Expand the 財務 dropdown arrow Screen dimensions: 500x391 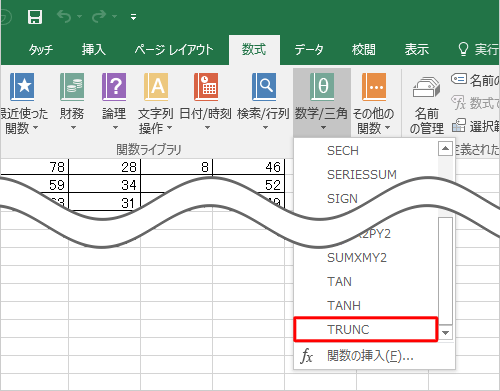[73, 128]
